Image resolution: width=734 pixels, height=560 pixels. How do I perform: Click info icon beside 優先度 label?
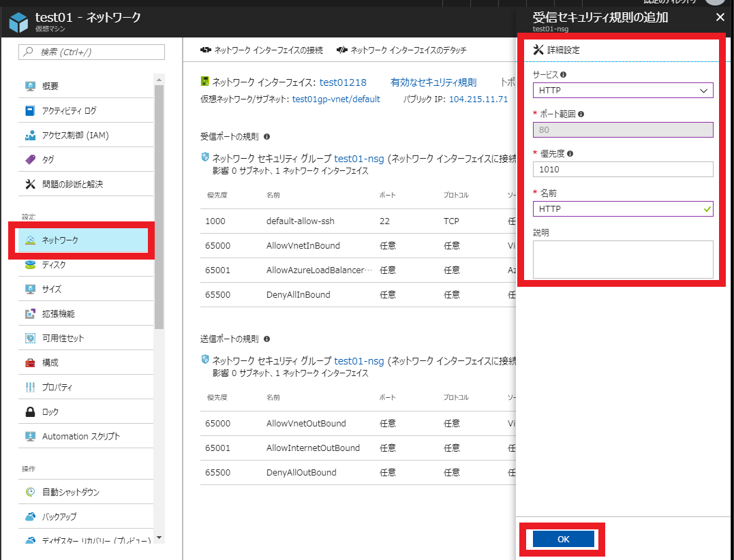[570, 153]
